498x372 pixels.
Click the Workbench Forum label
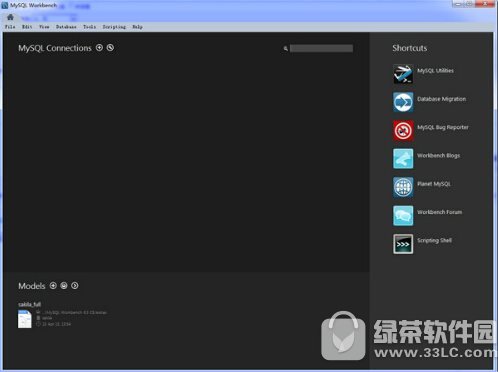pyautogui.click(x=439, y=212)
